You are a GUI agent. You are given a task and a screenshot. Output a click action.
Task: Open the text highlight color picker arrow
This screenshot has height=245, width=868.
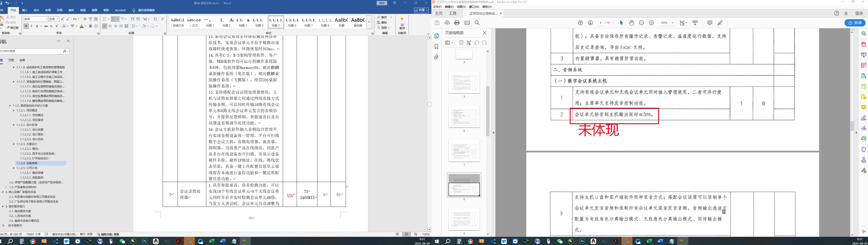click(77, 26)
